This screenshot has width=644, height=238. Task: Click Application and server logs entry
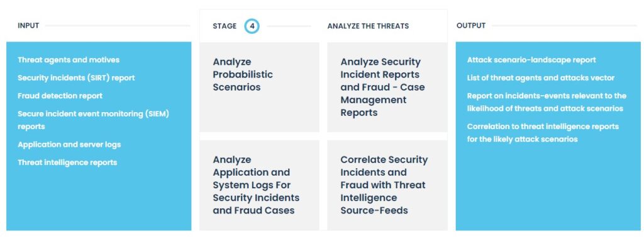tap(69, 145)
